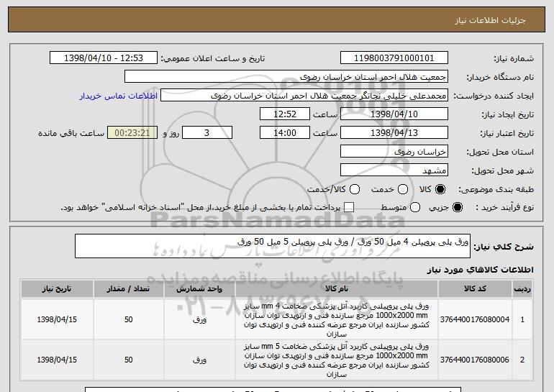
Task: Click the شماره نیاز label
Action: 514,58
